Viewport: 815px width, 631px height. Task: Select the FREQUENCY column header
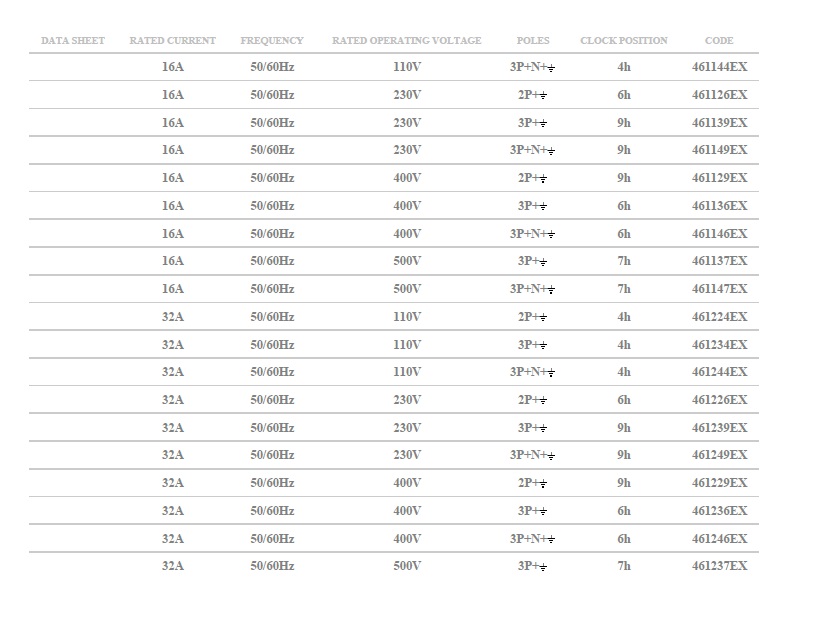272,41
